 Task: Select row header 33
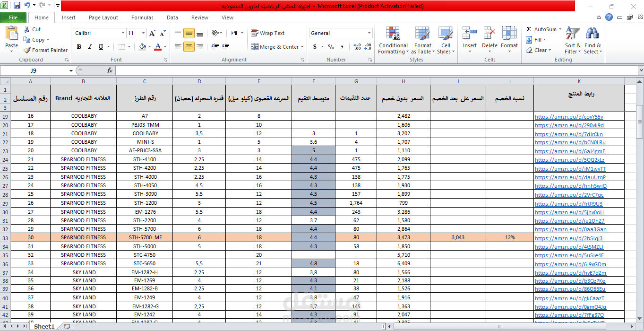tap(5, 237)
